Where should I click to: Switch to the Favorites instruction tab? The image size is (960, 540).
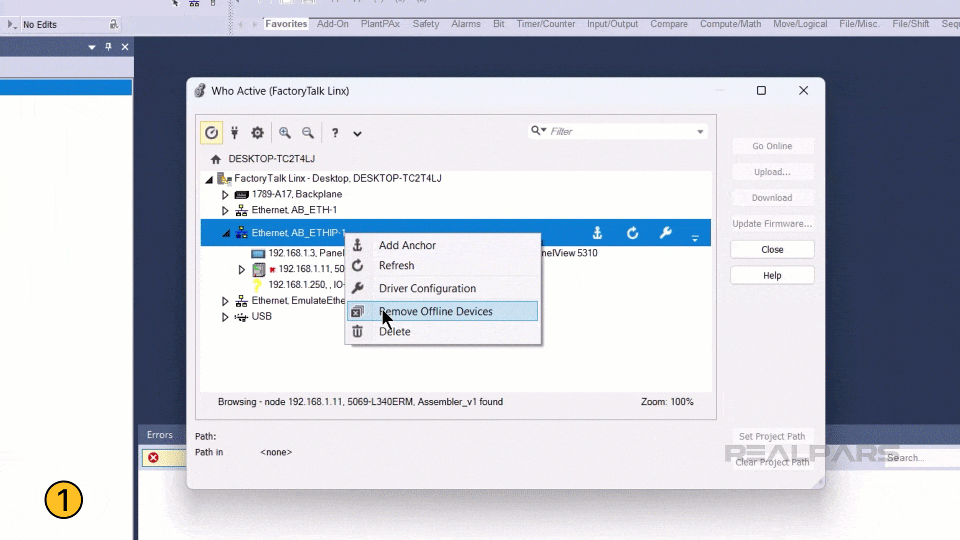(286, 24)
